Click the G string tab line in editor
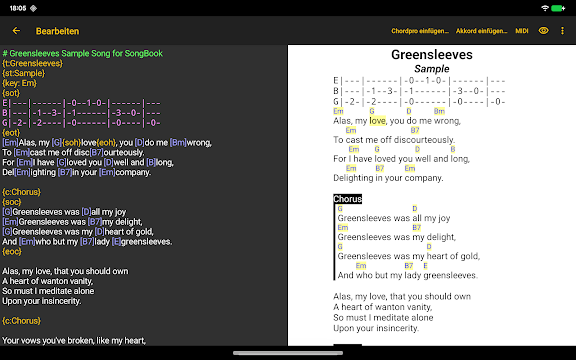This screenshot has height=360, width=576. click(x=81, y=123)
